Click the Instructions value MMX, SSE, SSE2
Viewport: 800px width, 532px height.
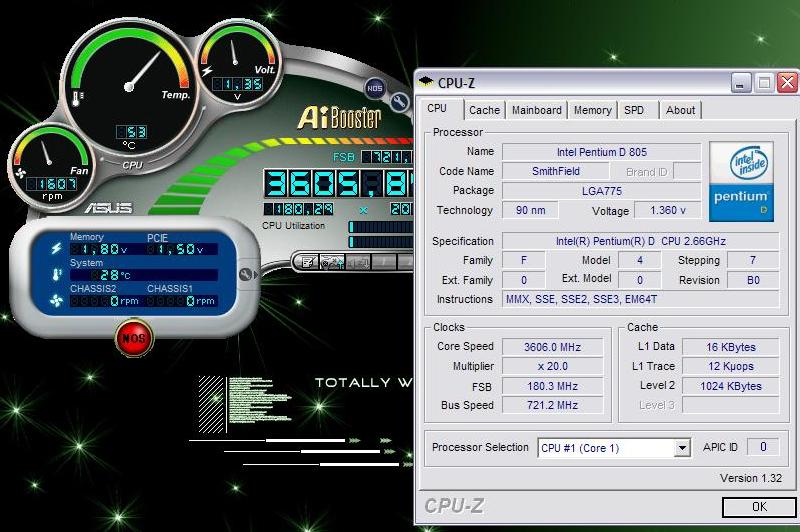[641, 299]
